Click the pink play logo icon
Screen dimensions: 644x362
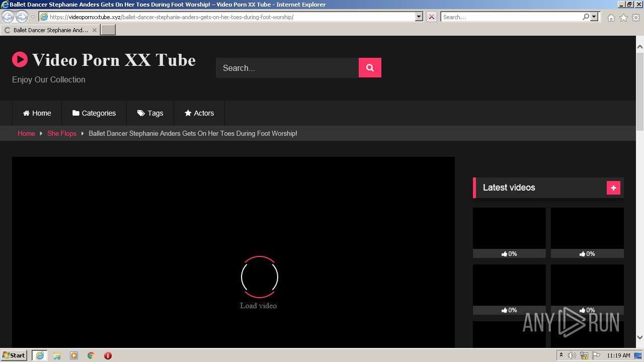[20, 60]
